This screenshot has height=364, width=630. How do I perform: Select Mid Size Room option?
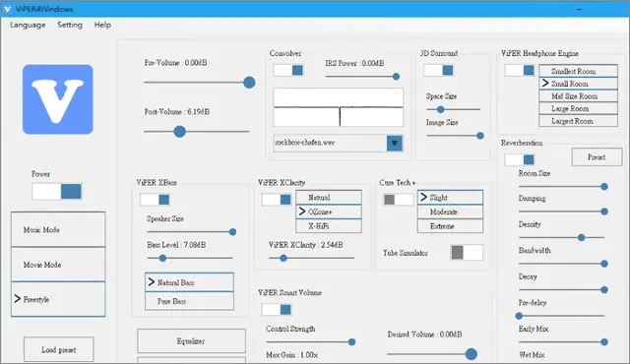[x=578, y=95]
